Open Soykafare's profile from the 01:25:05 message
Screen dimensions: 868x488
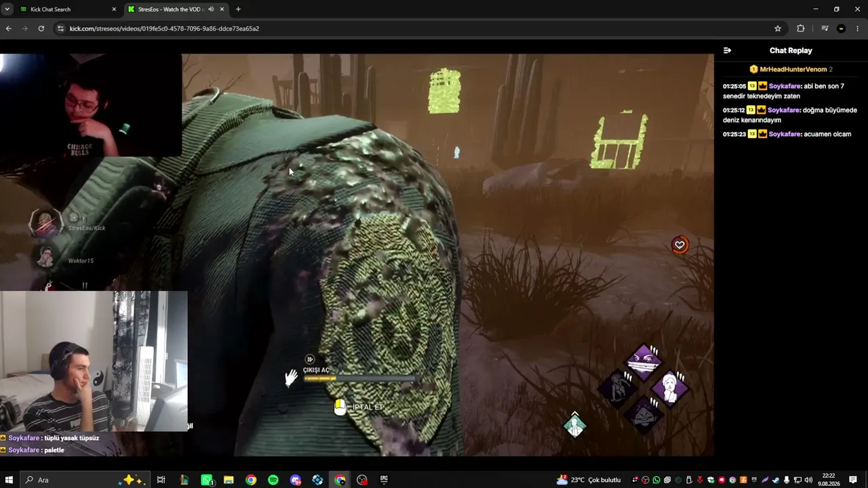pyautogui.click(x=785, y=86)
